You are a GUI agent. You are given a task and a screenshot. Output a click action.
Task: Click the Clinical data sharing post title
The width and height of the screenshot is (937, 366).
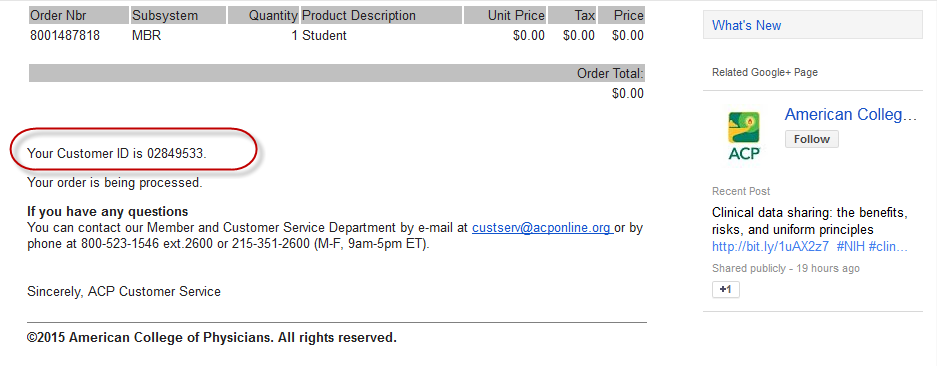(810, 221)
